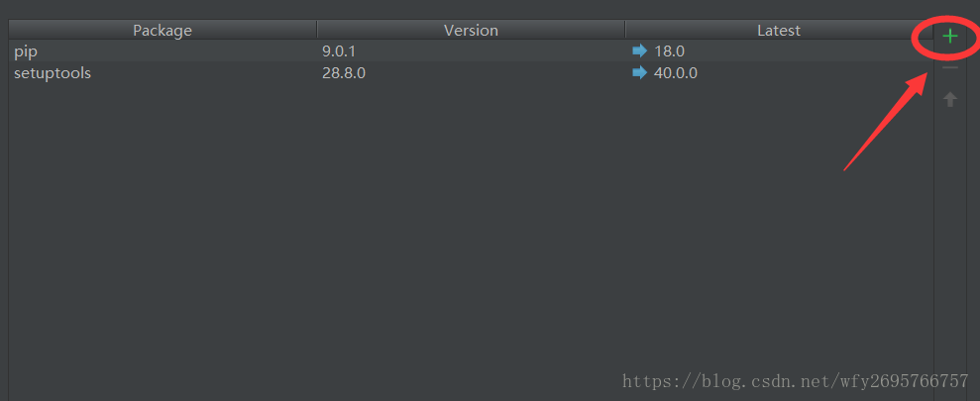Click divider between Version and Latest headers

625,31
